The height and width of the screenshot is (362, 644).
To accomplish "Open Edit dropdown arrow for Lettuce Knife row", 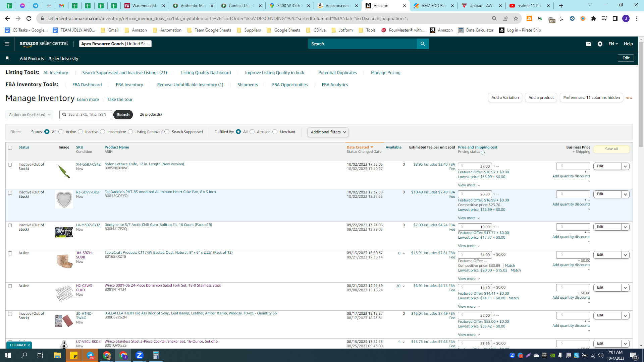I will tap(625, 166).
